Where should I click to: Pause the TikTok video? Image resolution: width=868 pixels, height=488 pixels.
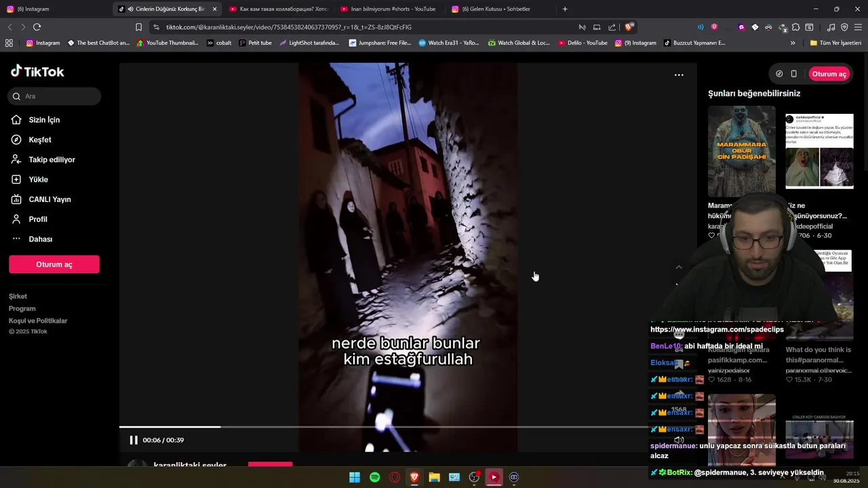[x=134, y=440]
